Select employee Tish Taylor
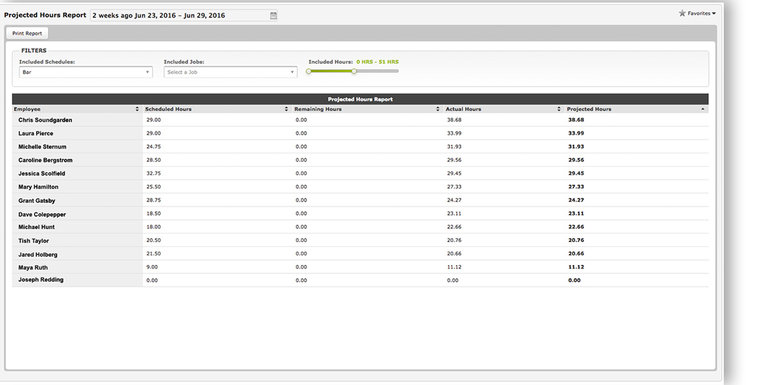 (x=33, y=241)
